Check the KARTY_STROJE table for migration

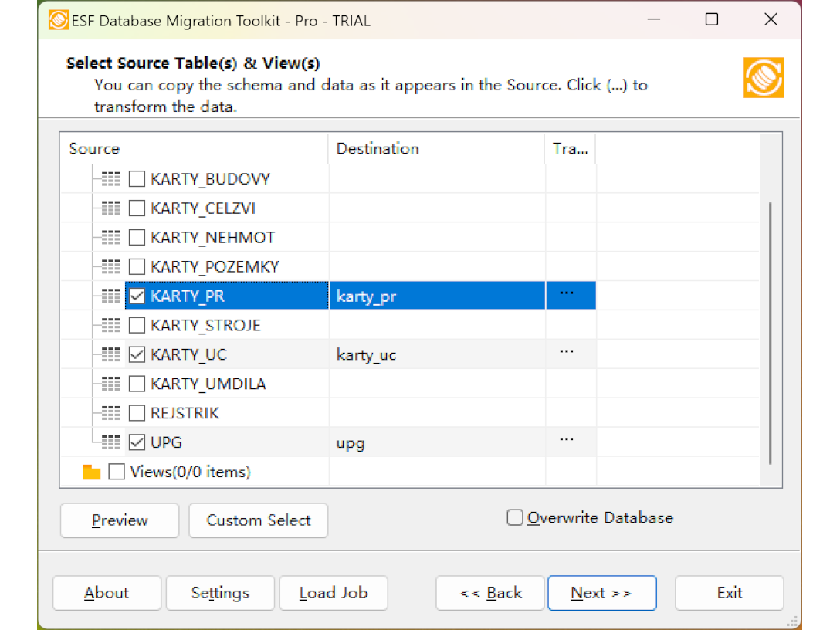pyautogui.click(x=137, y=324)
